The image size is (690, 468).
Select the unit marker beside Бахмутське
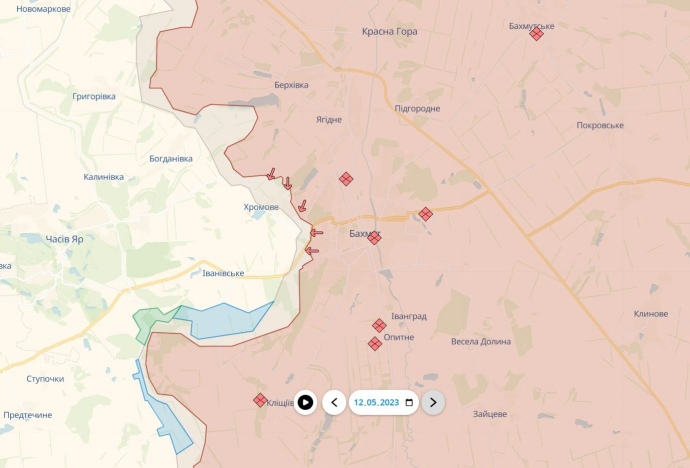pos(536,34)
